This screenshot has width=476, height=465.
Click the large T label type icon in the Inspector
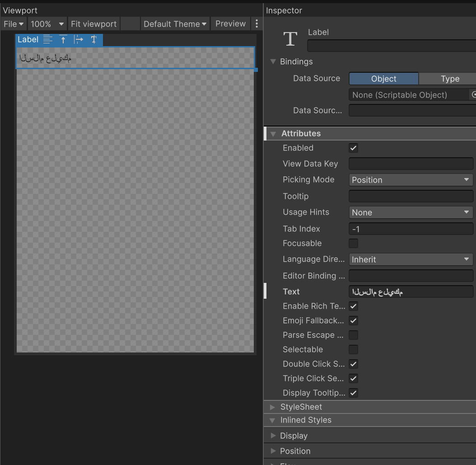(x=290, y=39)
